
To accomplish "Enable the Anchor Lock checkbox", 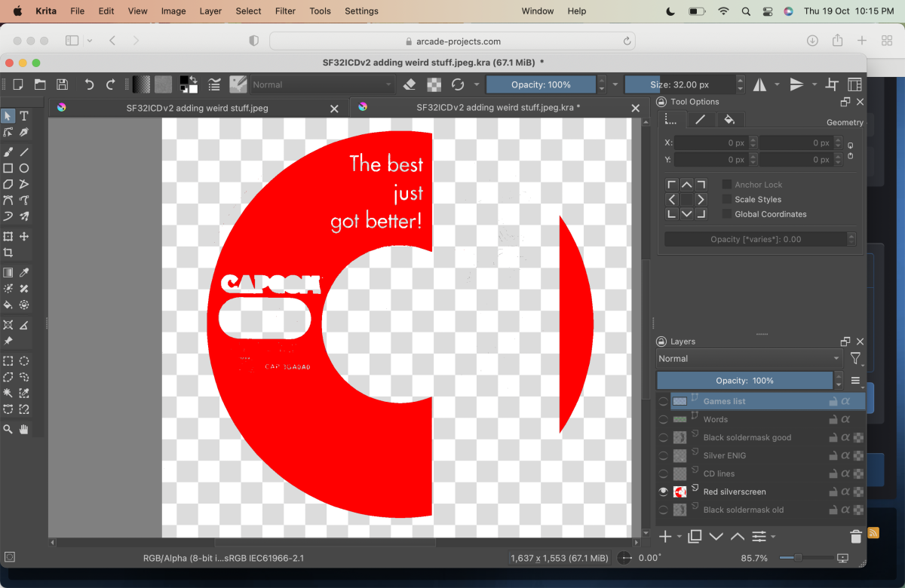I will [727, 185].
